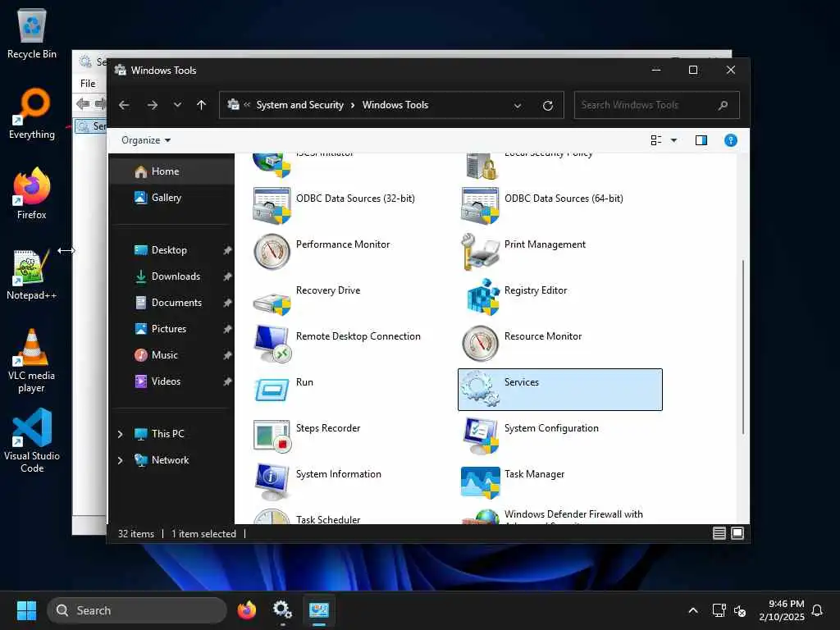Click the network status tray icon

pyautogui.click(x=719, y=610)
